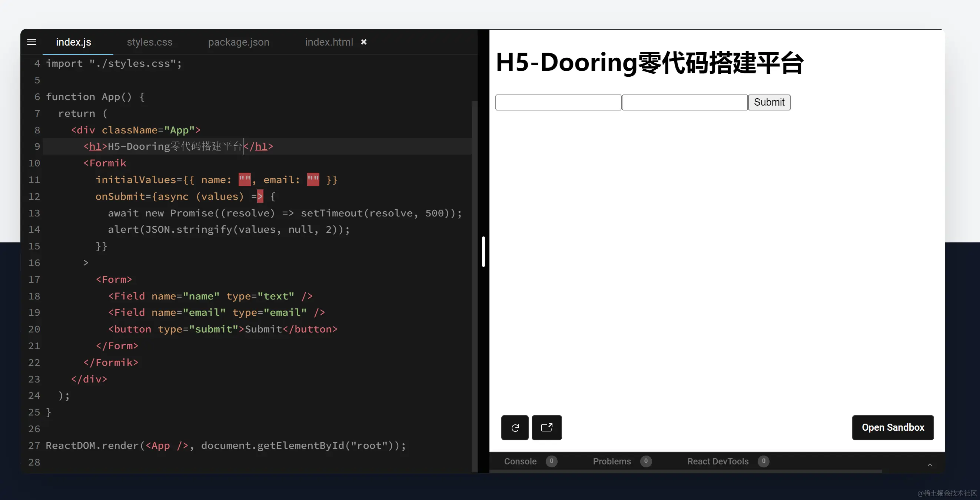Screen dimensions: 980x500
Task: Place cursor on 'function App() {' line
Action: point(95,97)
